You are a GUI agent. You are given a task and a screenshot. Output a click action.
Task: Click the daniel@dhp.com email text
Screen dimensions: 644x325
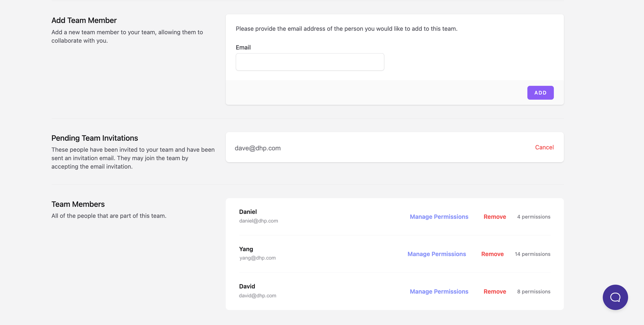259,221
